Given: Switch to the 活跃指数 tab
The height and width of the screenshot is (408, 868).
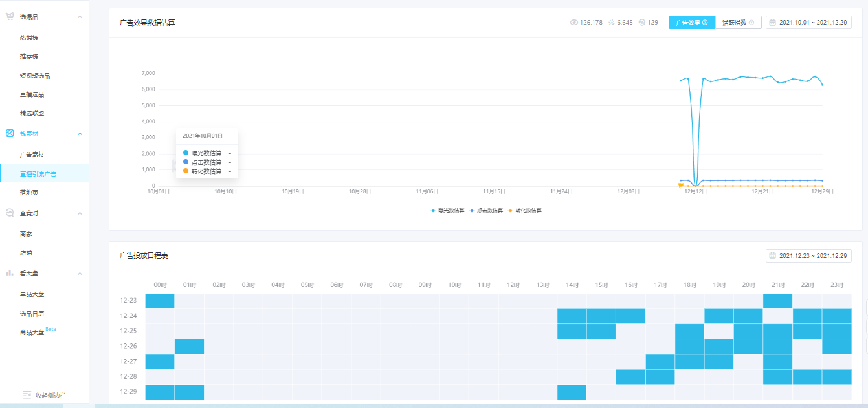Looking at the screenshot, I should coord(739,23).
